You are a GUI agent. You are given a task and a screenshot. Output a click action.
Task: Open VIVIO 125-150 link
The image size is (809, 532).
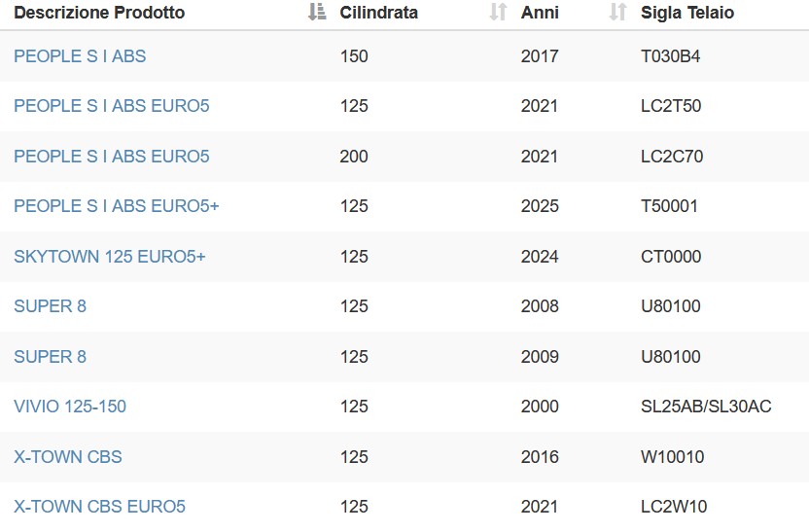point(70,407)
